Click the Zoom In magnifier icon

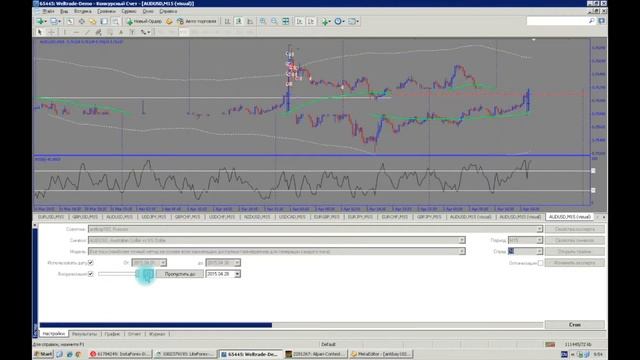(263, 21)
